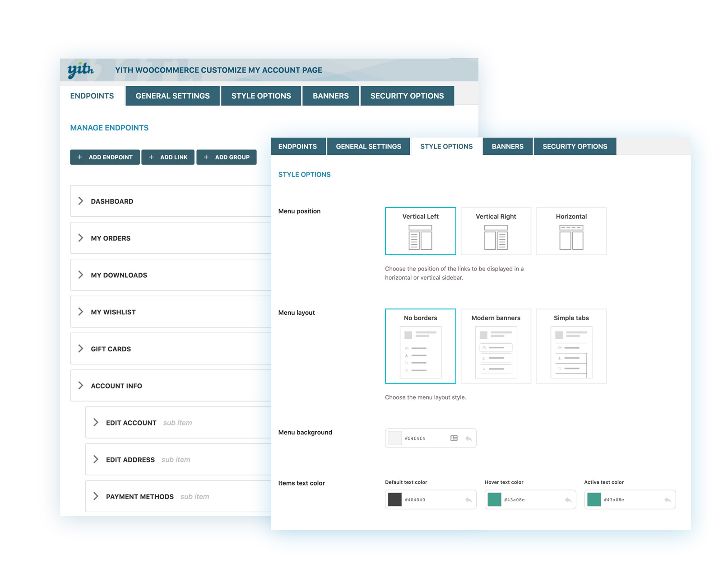The width and height of the screenshot is (728, 574).
Task: Click the Add Endpoint button
Action: (x=105, y=157)
